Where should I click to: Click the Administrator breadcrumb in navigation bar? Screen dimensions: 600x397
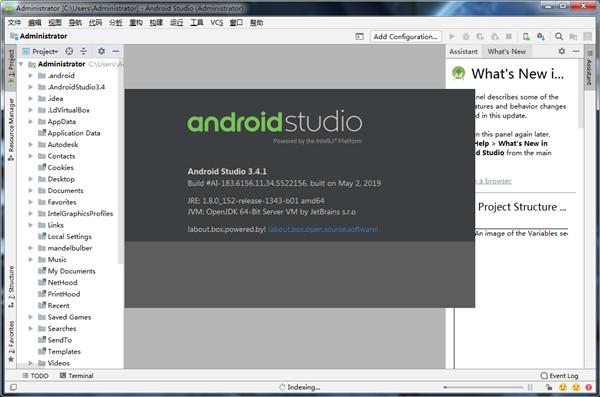click(39, 36)
